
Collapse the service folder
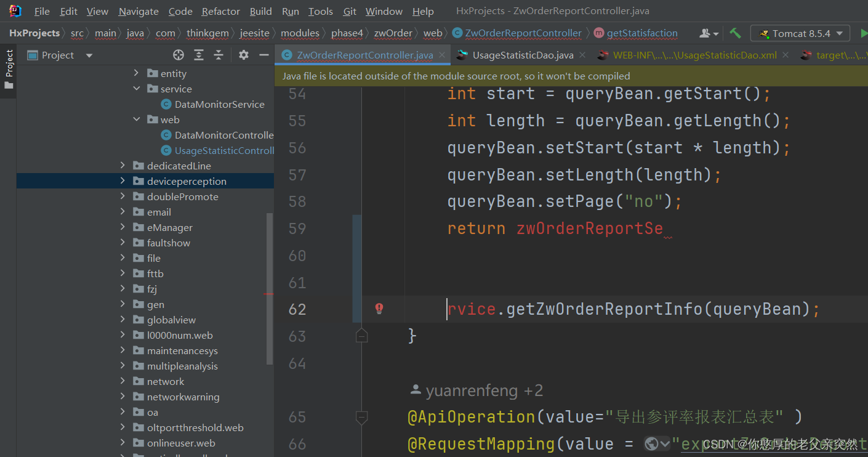tap(137, 89)
